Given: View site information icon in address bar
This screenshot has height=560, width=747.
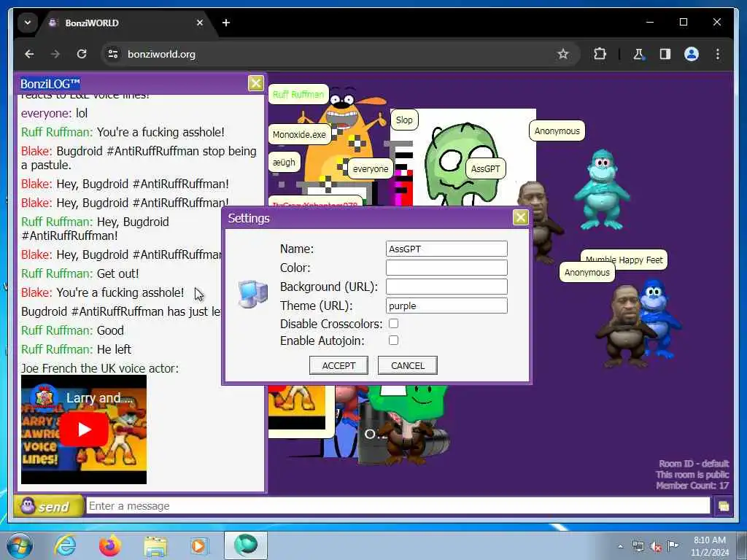Looking at the screenshot, I should click(x=113, y=54).
